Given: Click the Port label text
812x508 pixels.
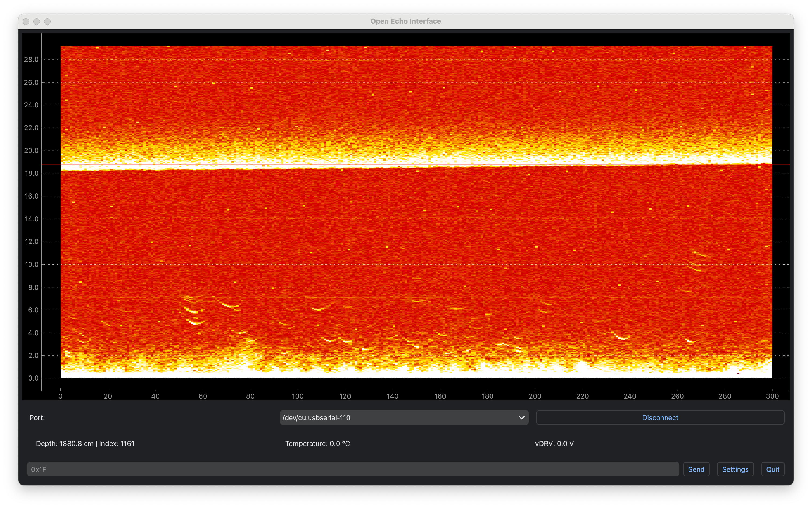Looking at the screenshot, I should click(37, 417).
